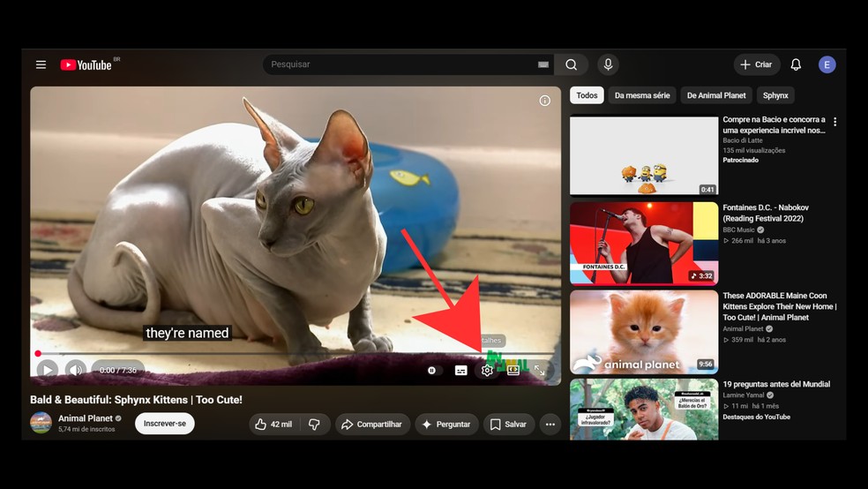Screen dimensions: 868x489
Task: Select the De Animal Planet chip
Action: (x=716, y=95)
